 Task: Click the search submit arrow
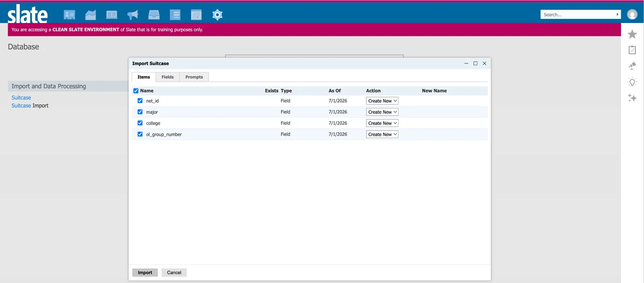(x=617, y=15)
